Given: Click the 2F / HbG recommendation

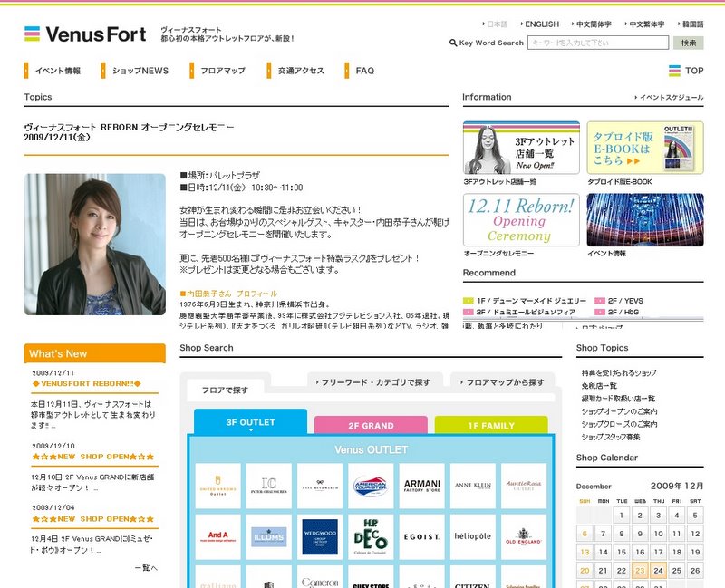Looking at the screenshot, I should click(x=617, y=312).
